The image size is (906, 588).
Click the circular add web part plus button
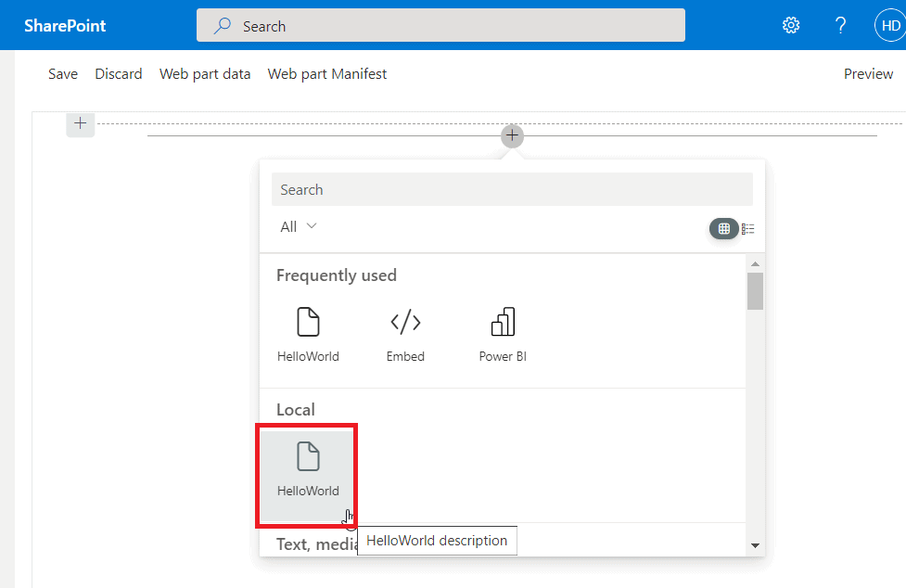(512, 135)
